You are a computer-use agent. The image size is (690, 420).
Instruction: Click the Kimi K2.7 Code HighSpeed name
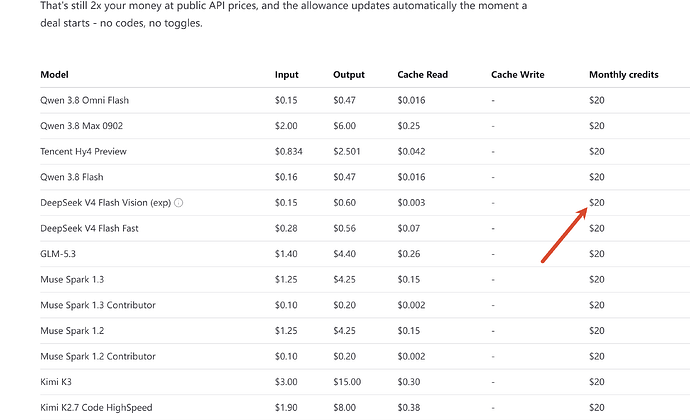pyautogui.click(x=96, y=407)
